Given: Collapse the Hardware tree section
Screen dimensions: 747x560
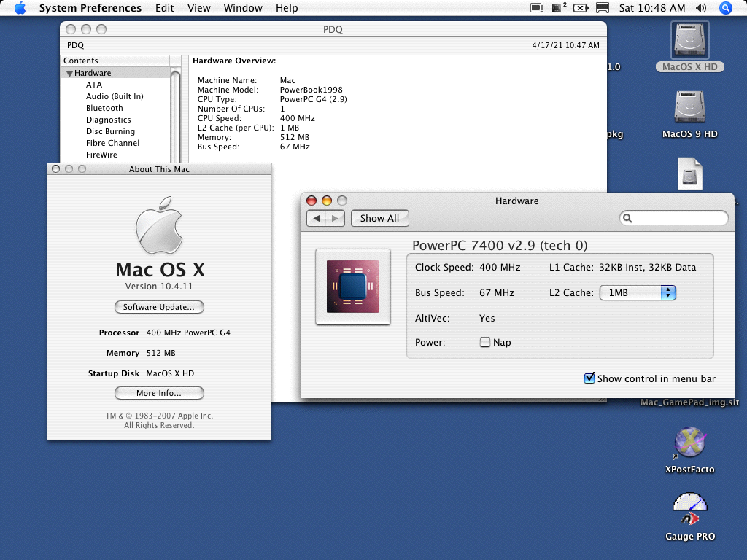Looking at the screenshot, I should (x=69, y=74).
